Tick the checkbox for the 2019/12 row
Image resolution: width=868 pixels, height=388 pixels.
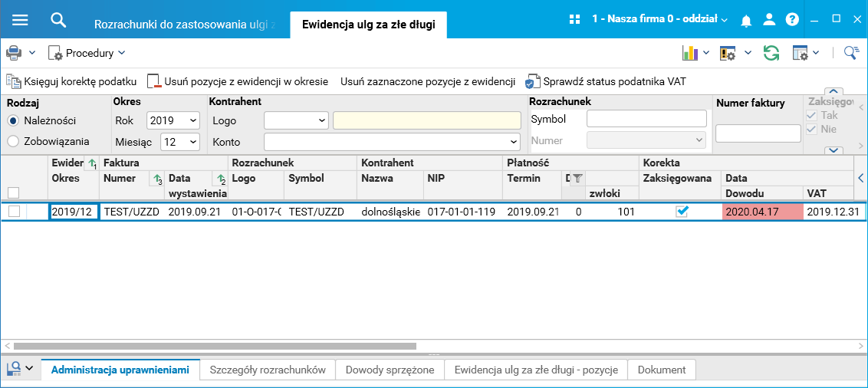pyautogui.click(x=14, y=212)
